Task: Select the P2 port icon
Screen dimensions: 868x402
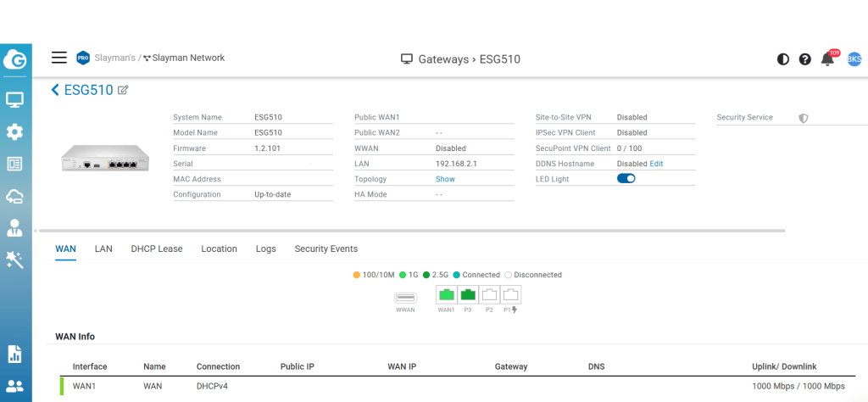Action: tap(489, 295)
